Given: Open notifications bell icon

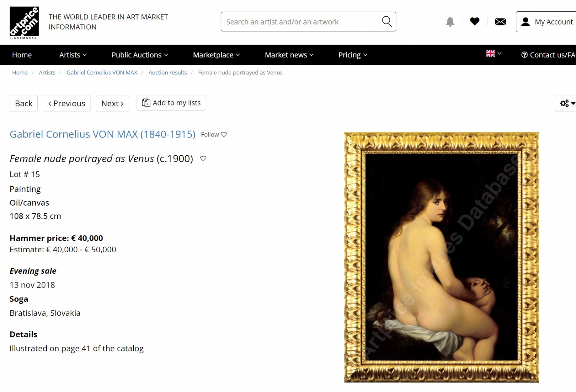Looking at the screenshot, I should [x=450, y=22].
